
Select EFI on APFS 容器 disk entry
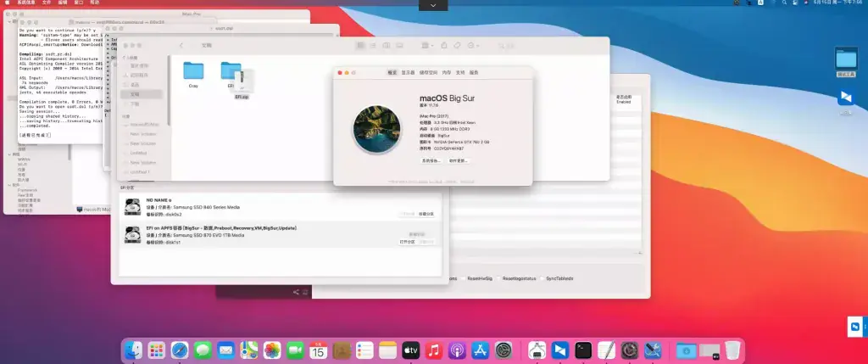(x=280, y=235)
